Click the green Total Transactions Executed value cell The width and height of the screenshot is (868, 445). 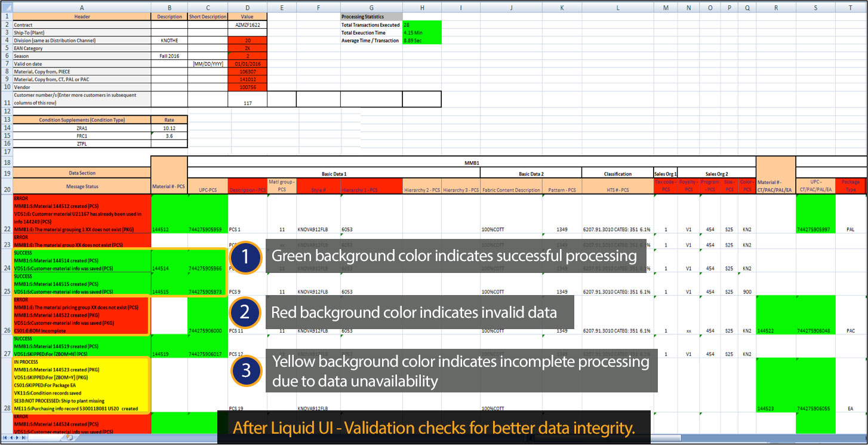(422, 25)
